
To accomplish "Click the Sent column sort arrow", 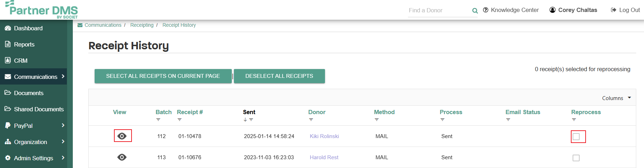I will tap(245, 120).
